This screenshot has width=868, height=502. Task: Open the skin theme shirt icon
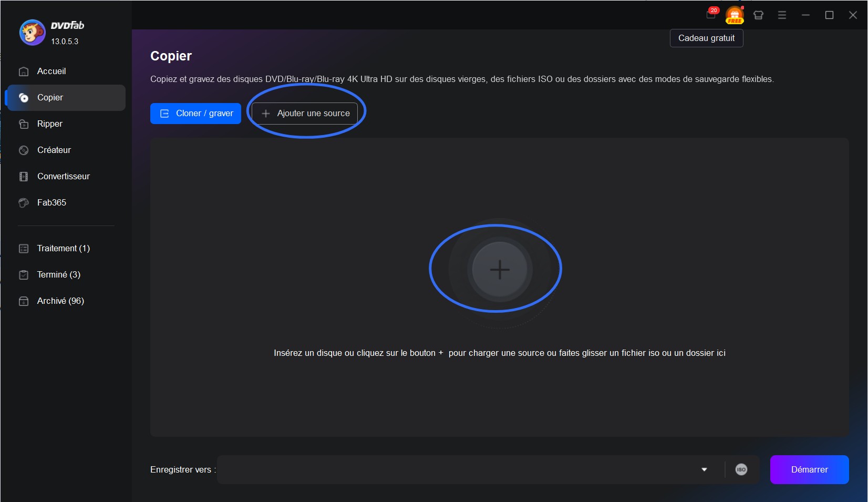(x=758, y=15)
